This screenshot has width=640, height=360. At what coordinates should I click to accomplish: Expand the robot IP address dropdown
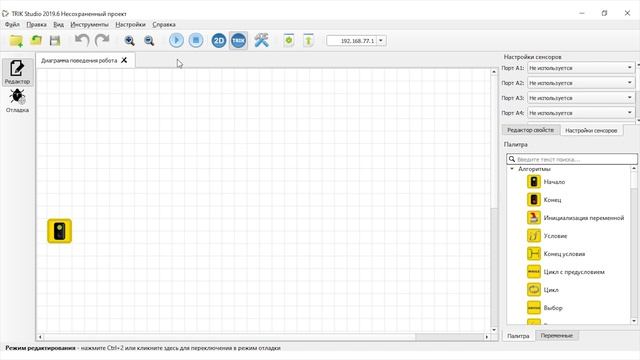(x=381, y=41)
